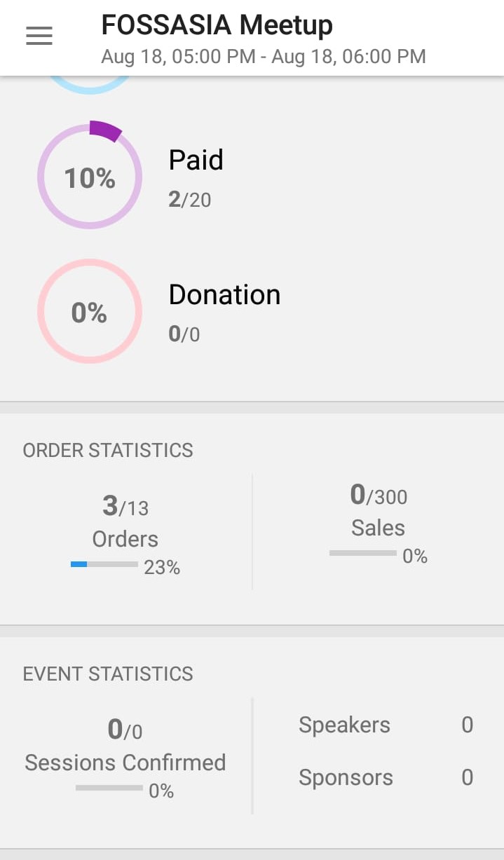Open the Speakers count row
Viewport: 504px width, 860px height.
pos(386,725)
